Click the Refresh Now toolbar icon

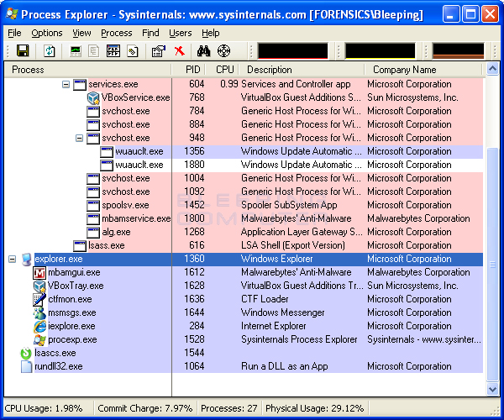coord(50,50)
